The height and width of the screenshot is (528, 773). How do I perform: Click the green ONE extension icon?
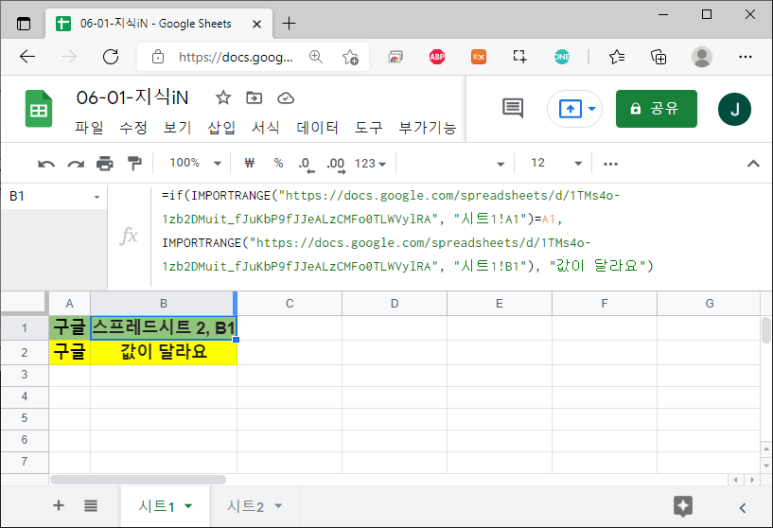click(x=562, y=57)
